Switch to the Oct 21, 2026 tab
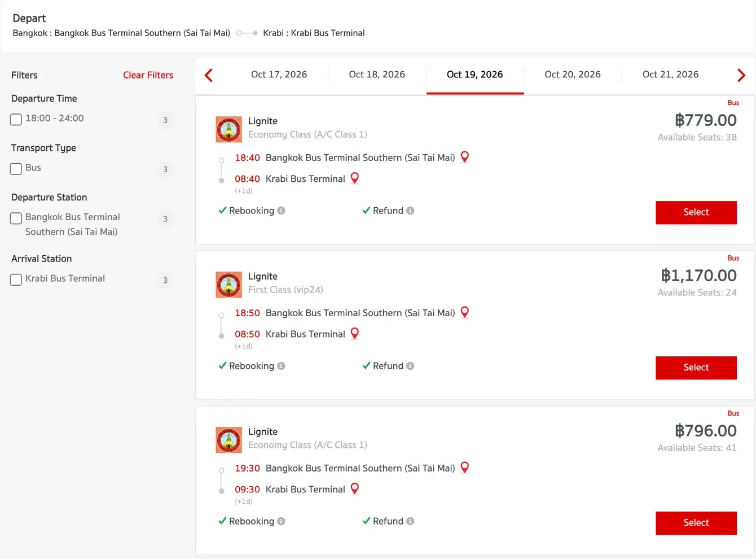Viewport: 756px width, 559px height. point(670,75)
